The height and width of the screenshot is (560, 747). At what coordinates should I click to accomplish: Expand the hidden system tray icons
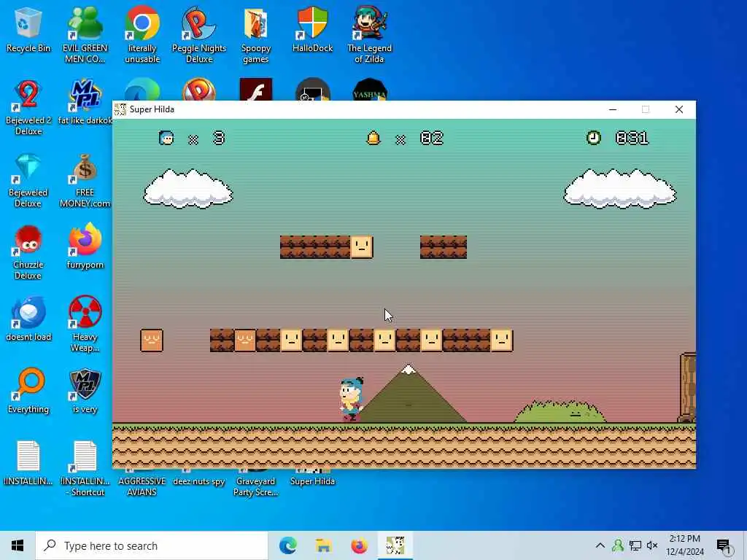point(600,545)
